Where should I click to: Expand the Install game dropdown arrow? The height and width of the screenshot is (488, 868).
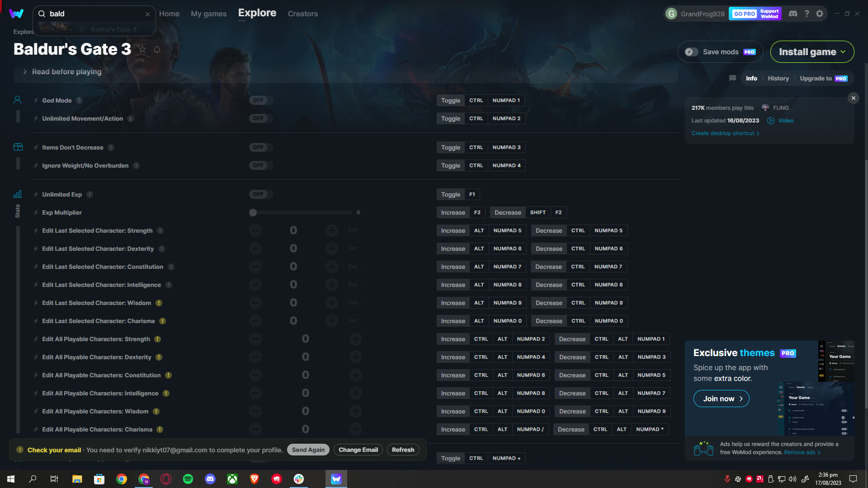tap(843, 52)
